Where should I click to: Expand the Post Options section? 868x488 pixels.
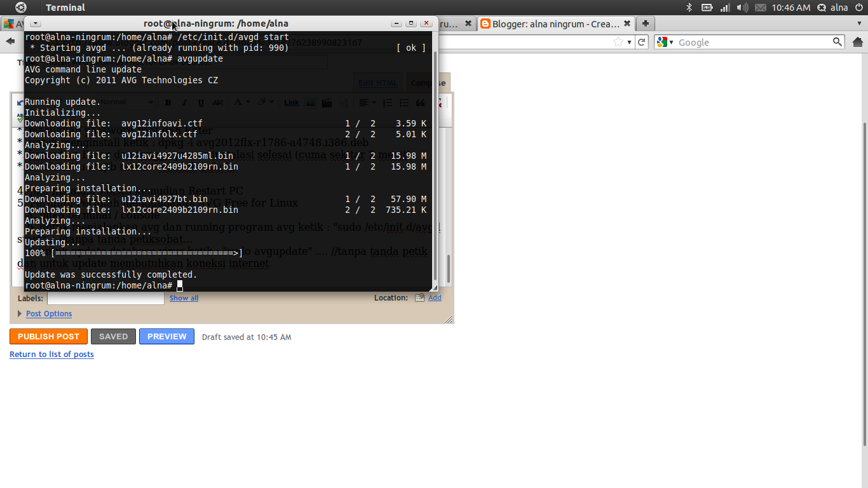[49, 313]
